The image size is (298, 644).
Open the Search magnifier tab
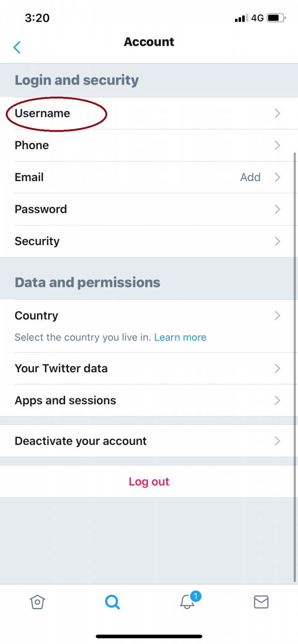point(112,602)
